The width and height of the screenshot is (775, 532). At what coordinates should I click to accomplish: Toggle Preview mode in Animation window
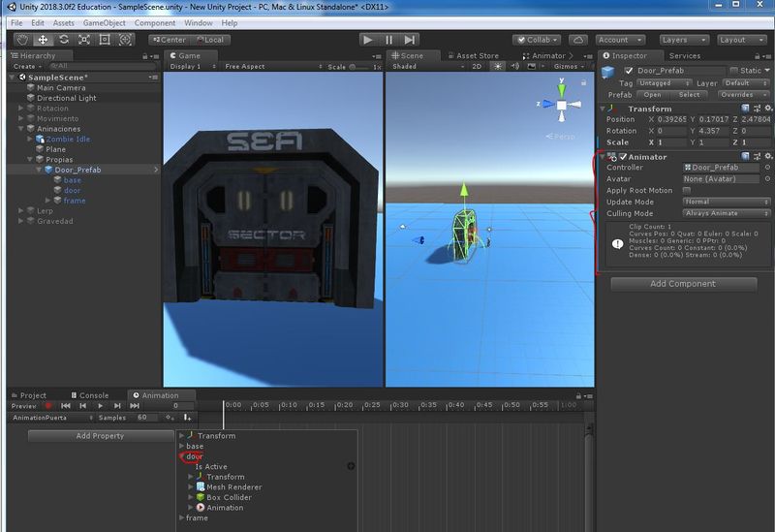point(23,406)
